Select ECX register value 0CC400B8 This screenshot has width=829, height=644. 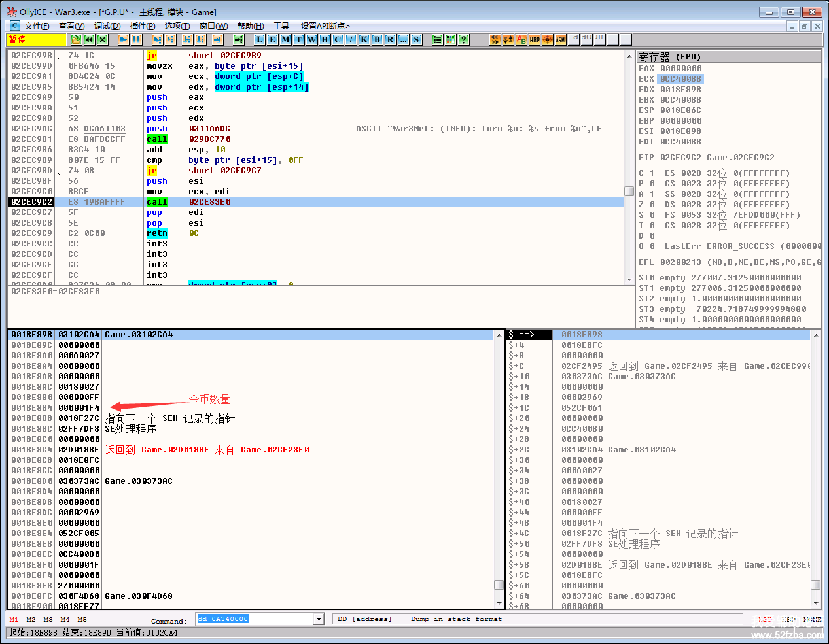point(680,79)
